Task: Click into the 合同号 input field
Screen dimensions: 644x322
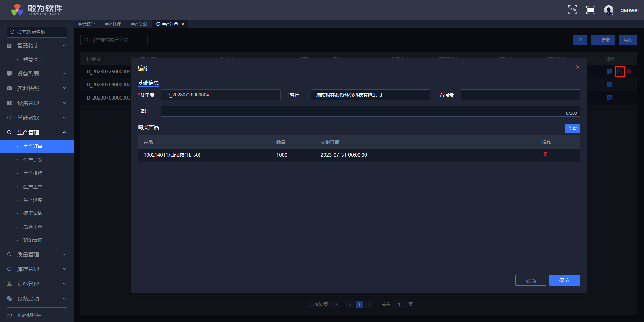Action: pyautogui.click(x=520, y=95)
